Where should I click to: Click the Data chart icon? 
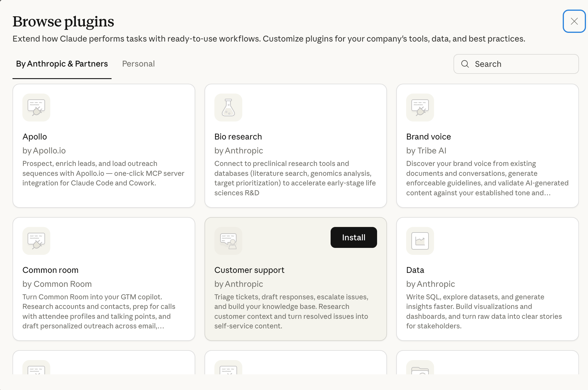click(x=420, y=241)
